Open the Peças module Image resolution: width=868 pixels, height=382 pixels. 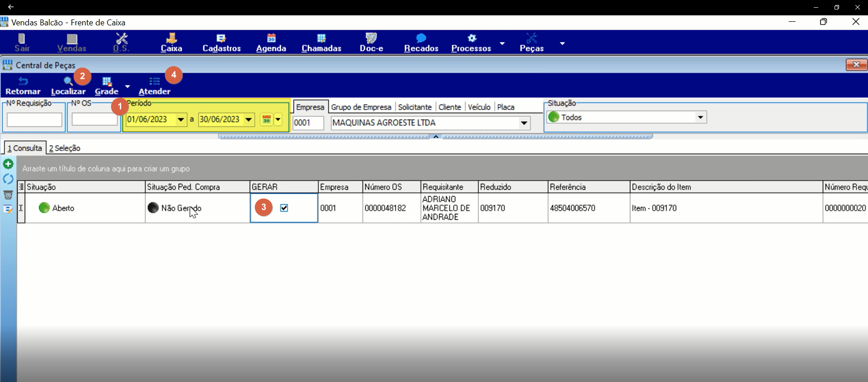(532, 43)
